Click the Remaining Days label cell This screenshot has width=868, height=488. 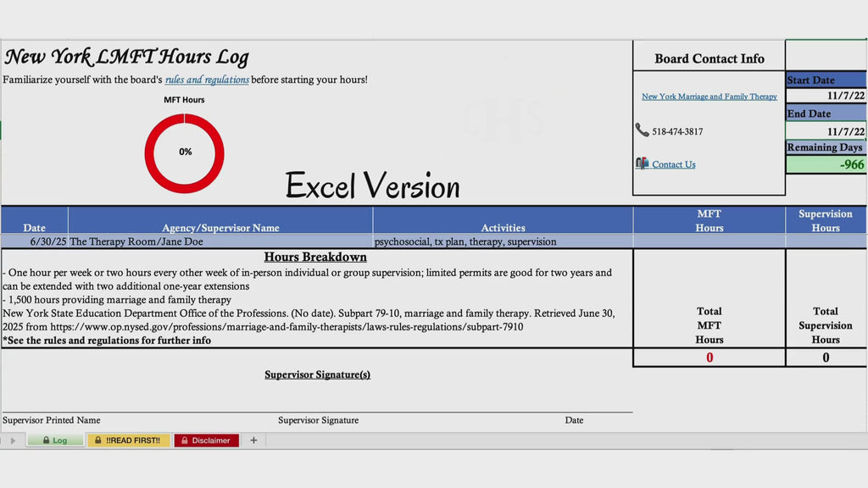coord(826,147)
